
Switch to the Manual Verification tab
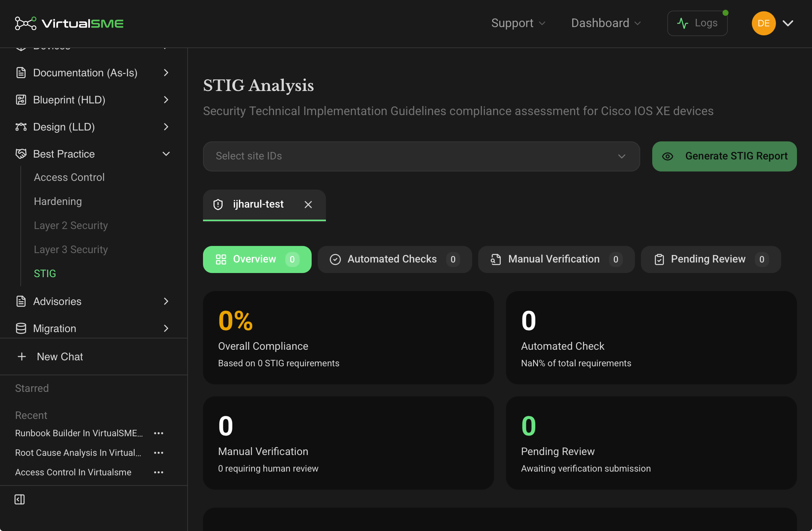[556, 259]
